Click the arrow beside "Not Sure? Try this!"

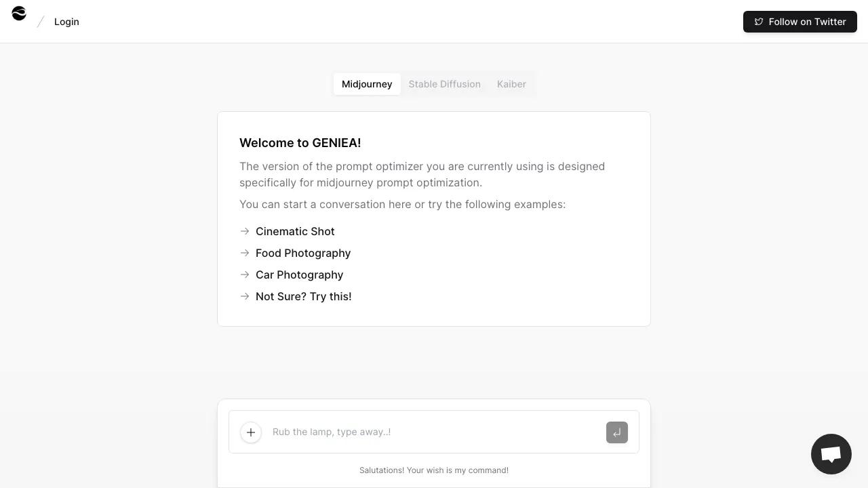(x=245, y=296)
